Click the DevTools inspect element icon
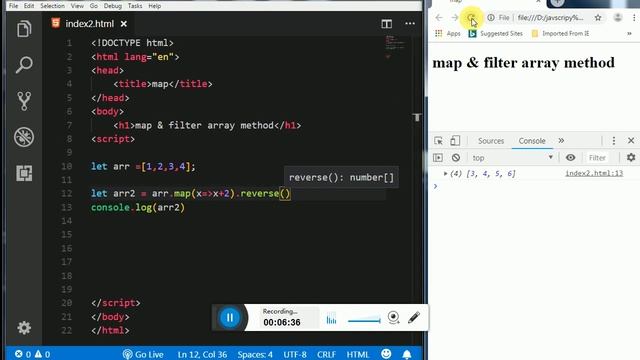This screenshot has width=640, height=360. pyautogui.click(x=438, y=141)
